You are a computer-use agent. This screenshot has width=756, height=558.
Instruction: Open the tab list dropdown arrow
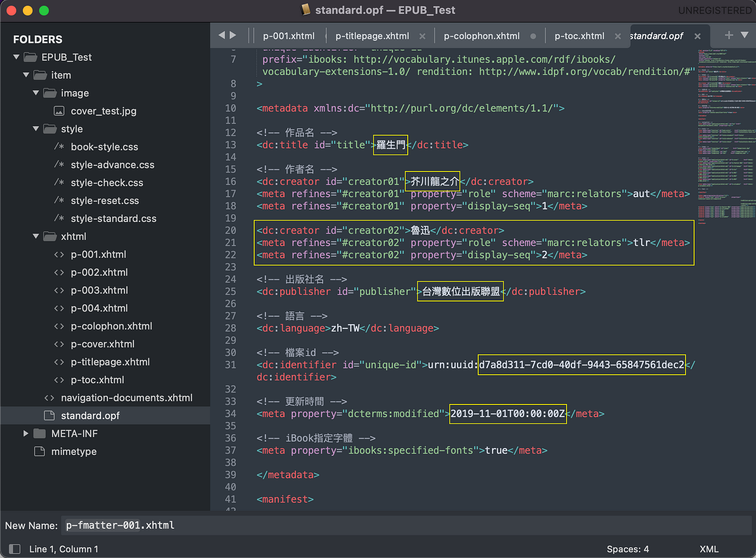[745, 35]
